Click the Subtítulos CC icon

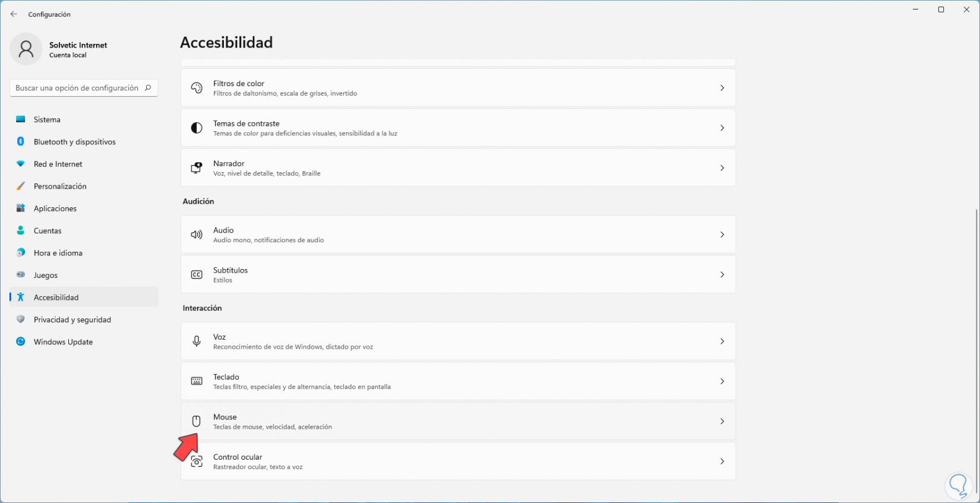pos(197,274)
